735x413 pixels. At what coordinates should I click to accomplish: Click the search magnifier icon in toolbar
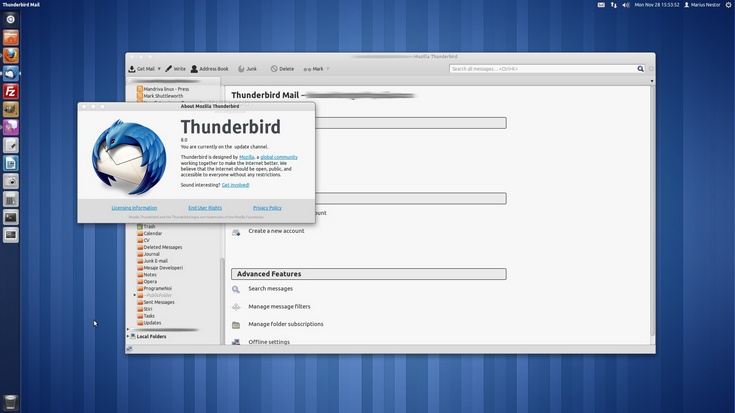pos(640,69)
